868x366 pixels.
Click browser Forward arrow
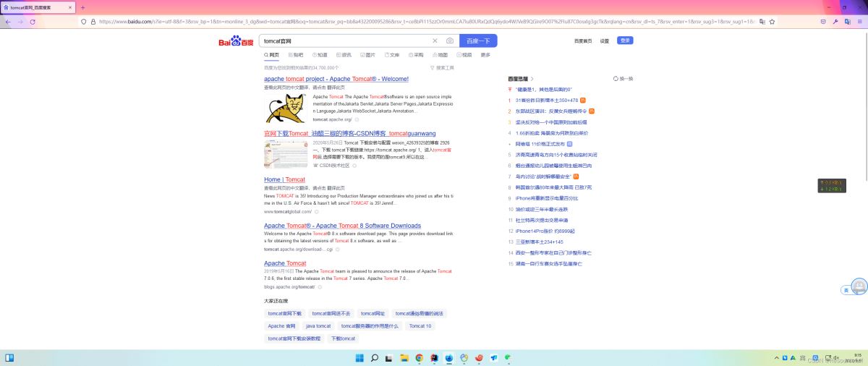[x=20, y=22]
